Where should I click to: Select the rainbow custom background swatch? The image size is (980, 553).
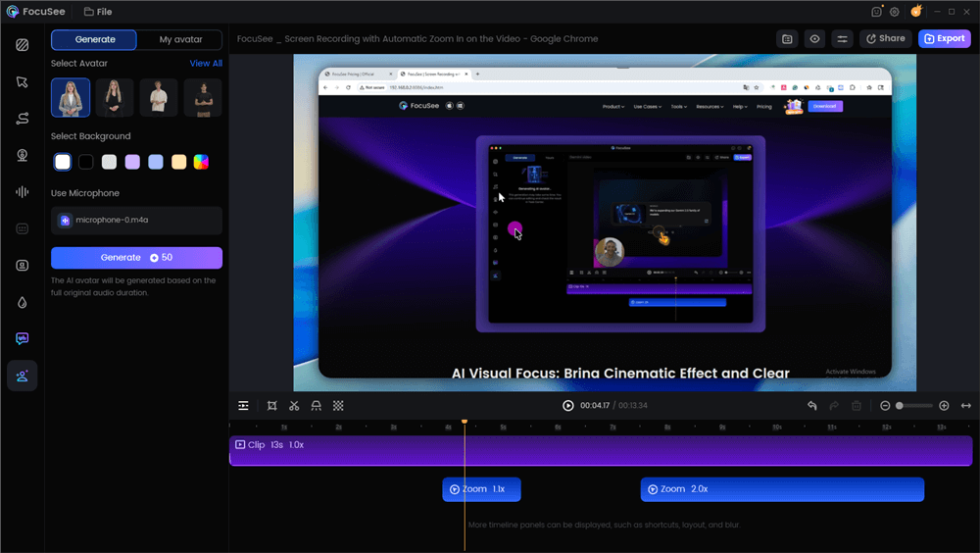point(201,162)
